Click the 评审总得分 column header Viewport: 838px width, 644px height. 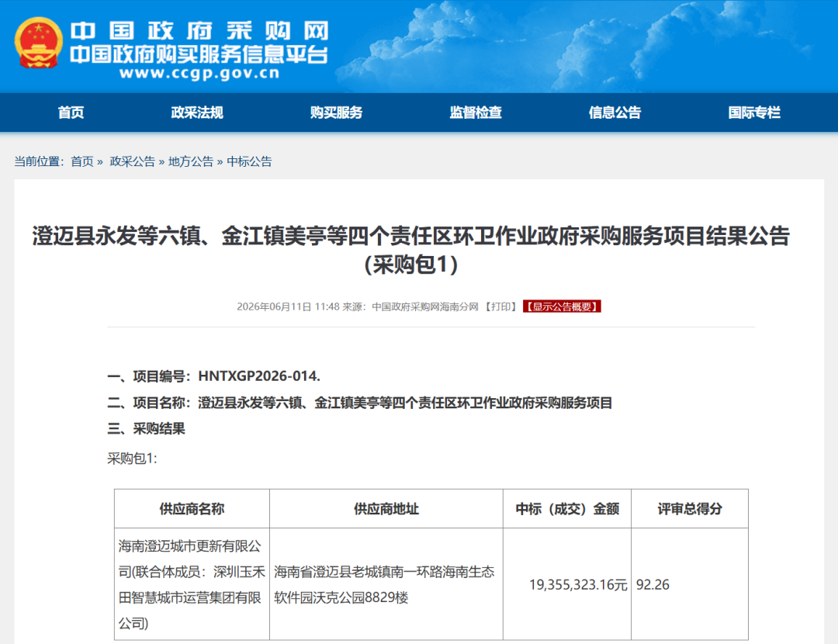coord(690,509)
